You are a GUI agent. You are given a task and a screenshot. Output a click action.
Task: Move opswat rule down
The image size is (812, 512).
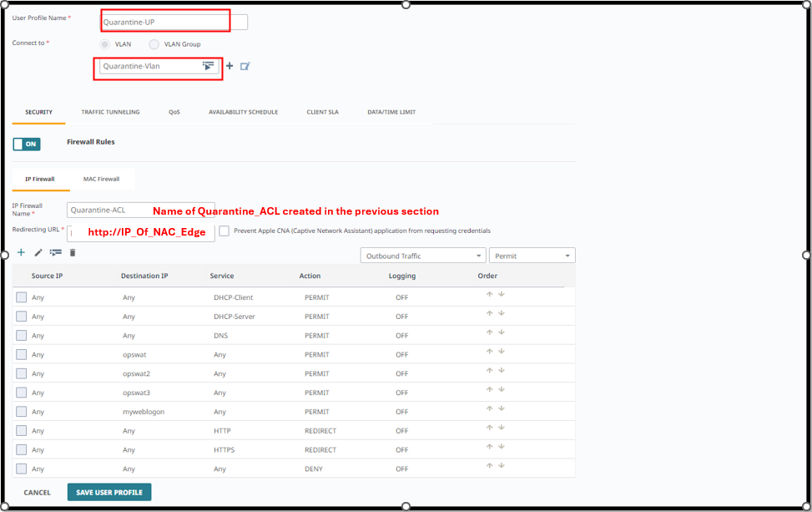click(502, 352)
